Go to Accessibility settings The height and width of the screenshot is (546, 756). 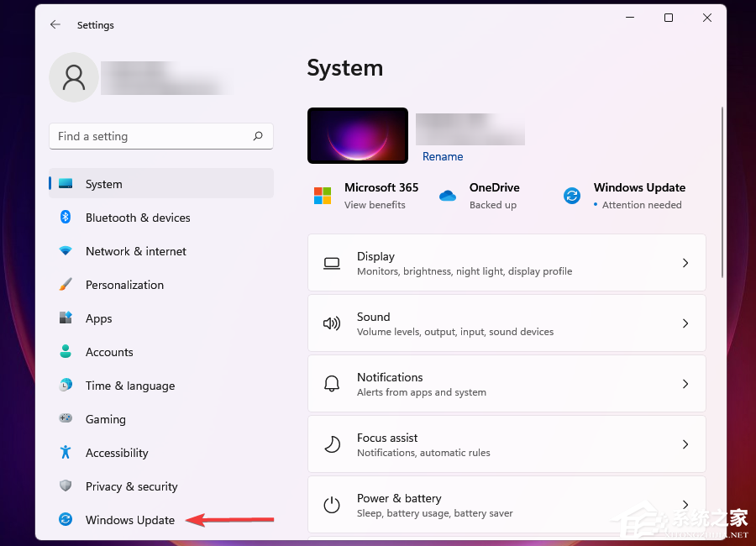pos(117,453)
